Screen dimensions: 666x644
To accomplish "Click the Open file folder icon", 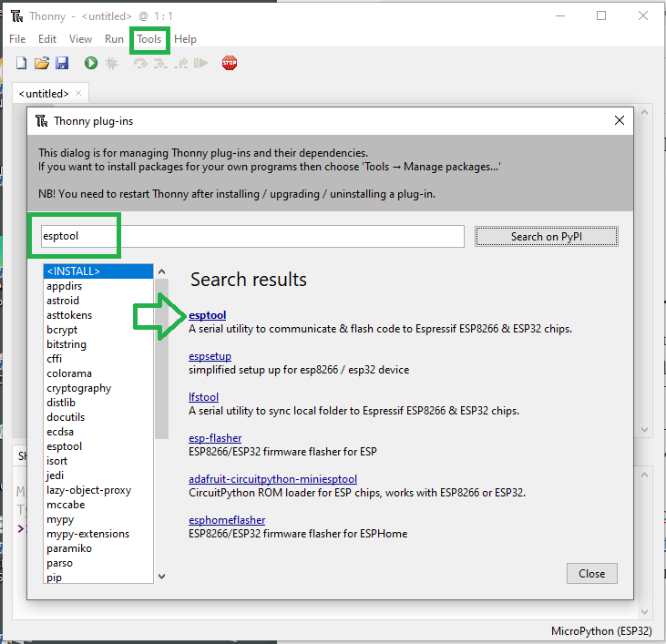I will pos(42,63).
